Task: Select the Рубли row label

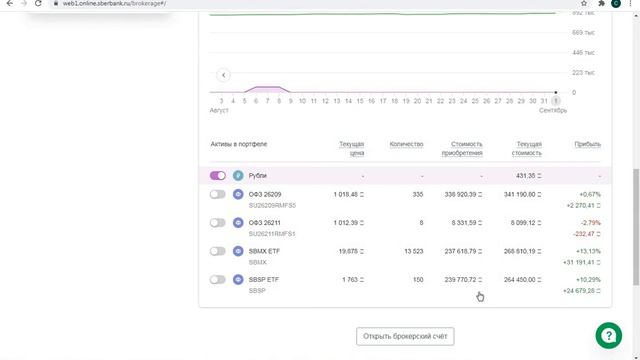Action: [258, 176]
